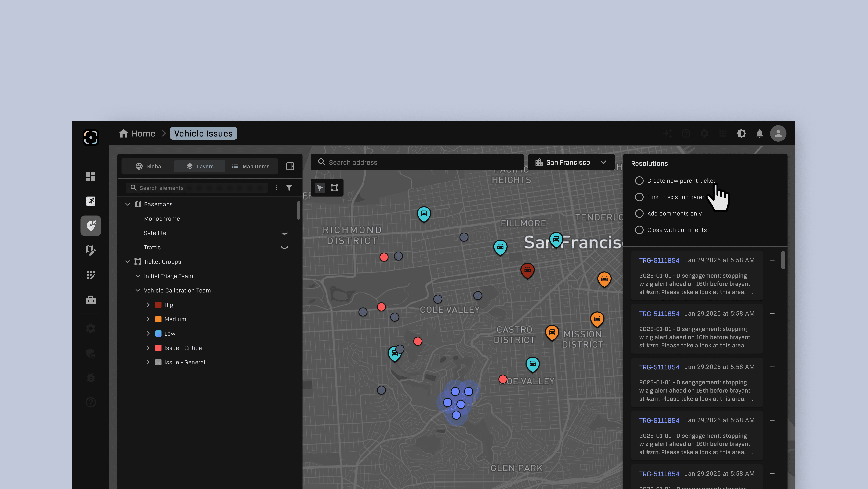Open the notifications bell
Screen dimensions: 868x489
[x=760, y=134]
